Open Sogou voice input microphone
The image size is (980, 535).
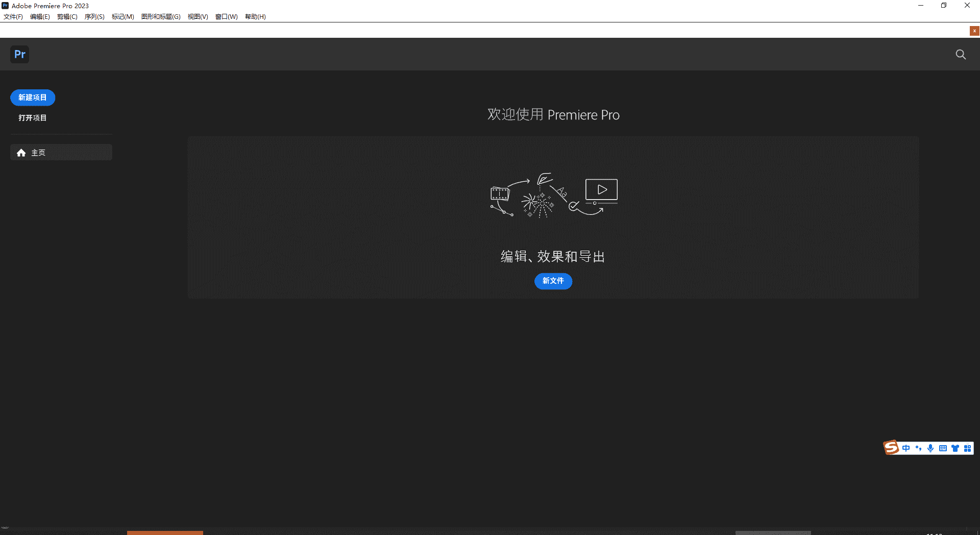(x=930, y=448)
